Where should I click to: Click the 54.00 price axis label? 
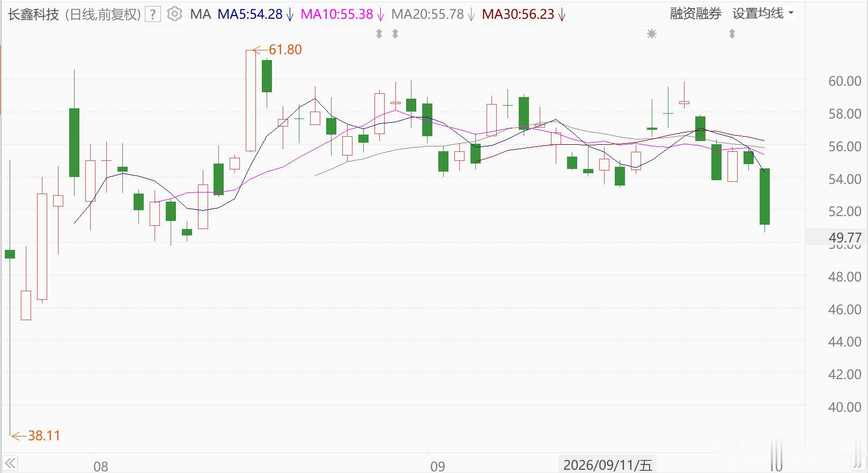tap(845, 179)
